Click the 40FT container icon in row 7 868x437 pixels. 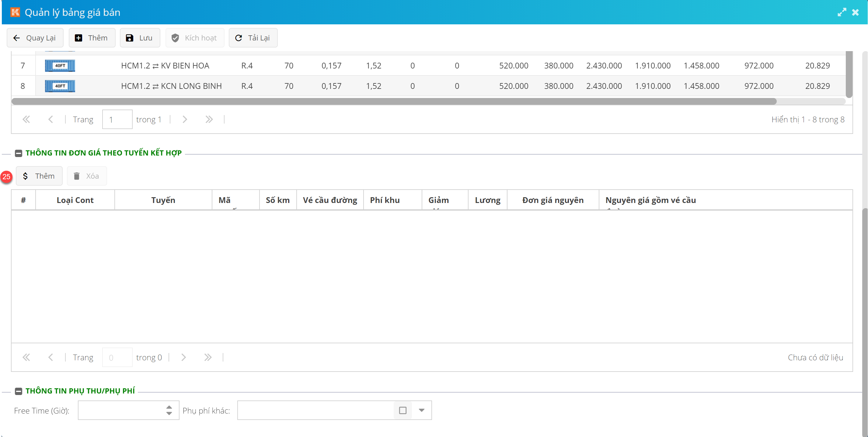60,66
